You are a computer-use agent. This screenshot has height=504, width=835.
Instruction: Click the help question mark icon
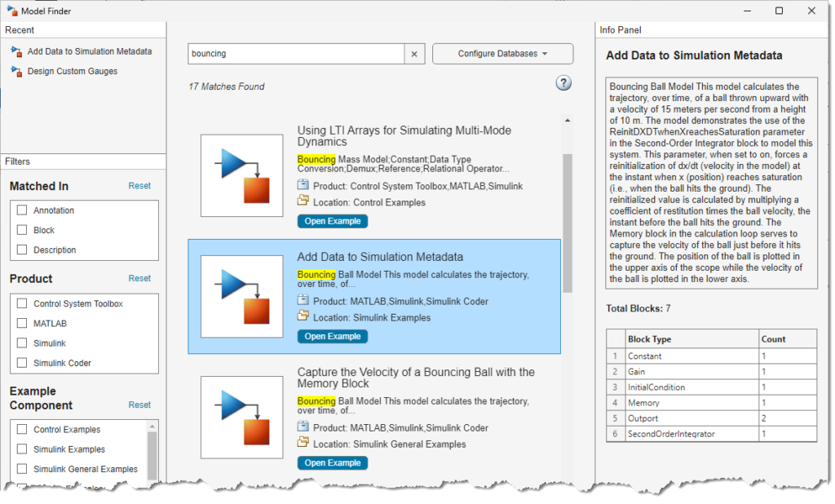563,83
